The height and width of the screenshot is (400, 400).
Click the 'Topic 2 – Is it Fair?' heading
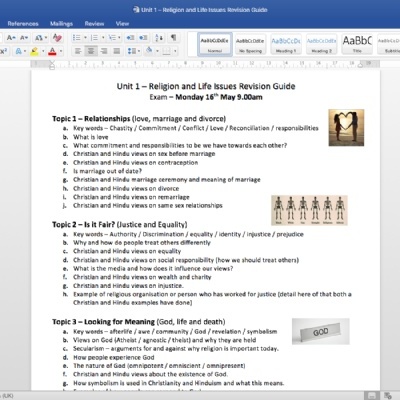(x=83, y=224)
